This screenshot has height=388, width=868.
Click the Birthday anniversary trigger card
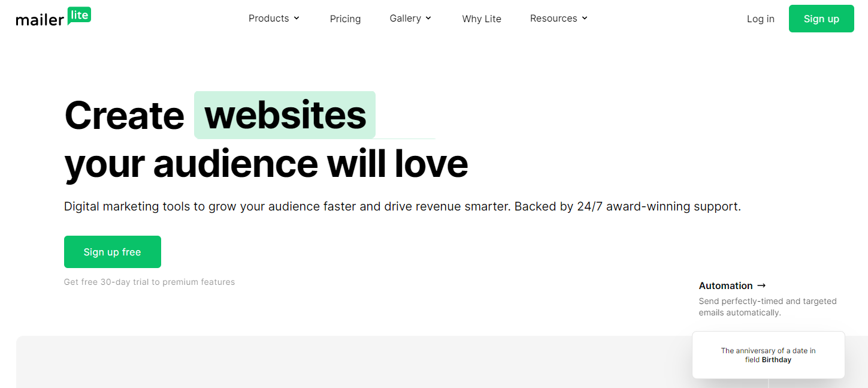769,355
